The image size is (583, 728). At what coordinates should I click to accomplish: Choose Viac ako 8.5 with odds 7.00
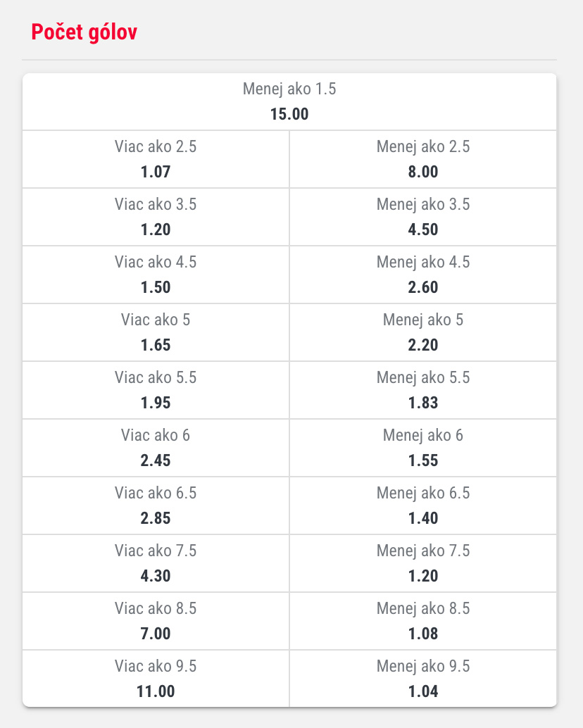click(156, 621)
